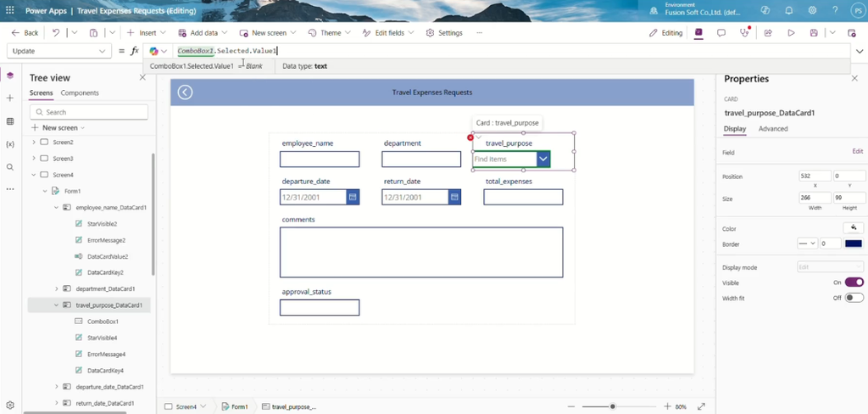Open the Update property dropdown
Viewport: 868px width, 414px height.
[58, 51]
